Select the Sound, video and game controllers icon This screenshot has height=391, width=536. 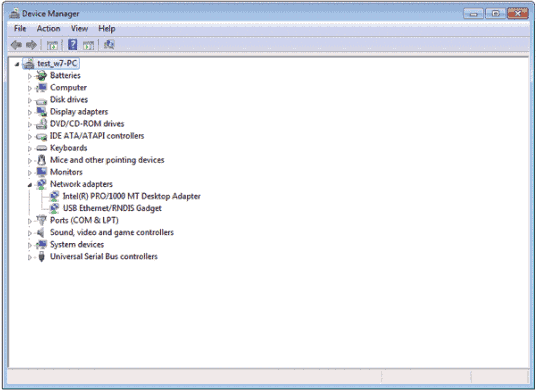[x=41, y=232]
